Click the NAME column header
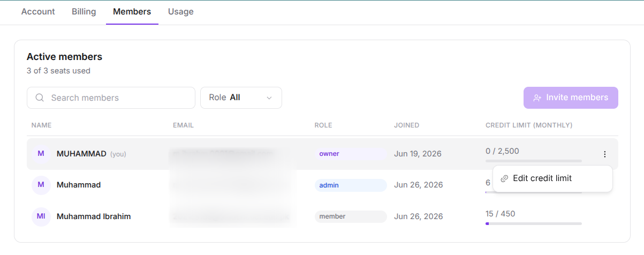The height and width of the screenshot is (255, 644). (x=41, y=125)
